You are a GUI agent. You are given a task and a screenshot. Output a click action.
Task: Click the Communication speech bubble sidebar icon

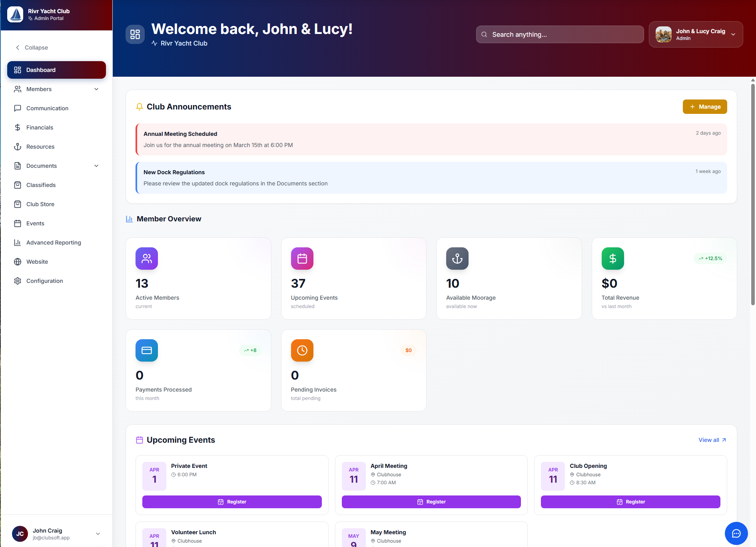click(18, 108)
